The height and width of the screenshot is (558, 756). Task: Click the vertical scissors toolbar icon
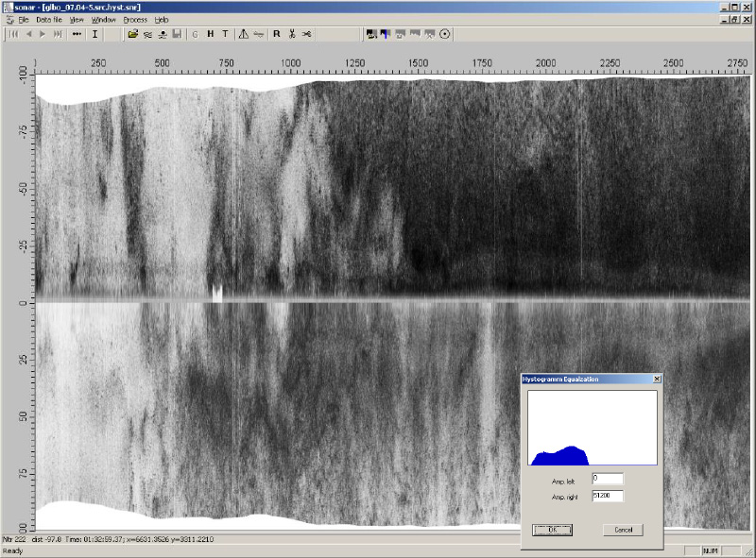click(x=292, y=34)
